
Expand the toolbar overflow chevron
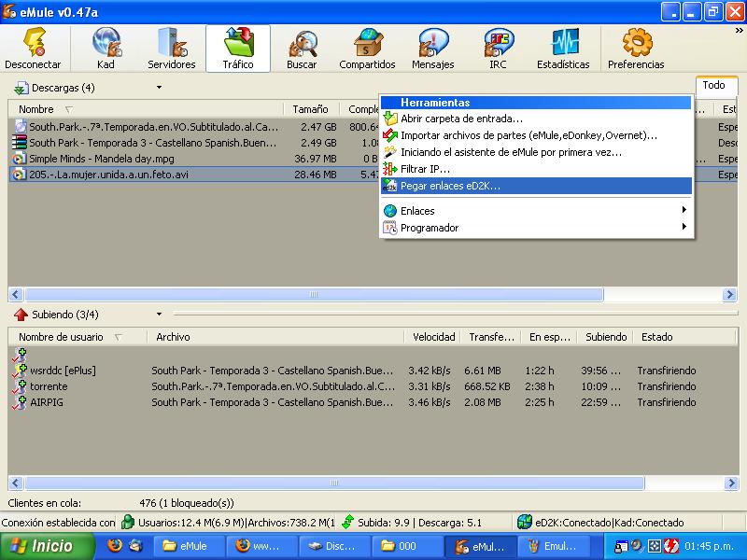[739, 31]
